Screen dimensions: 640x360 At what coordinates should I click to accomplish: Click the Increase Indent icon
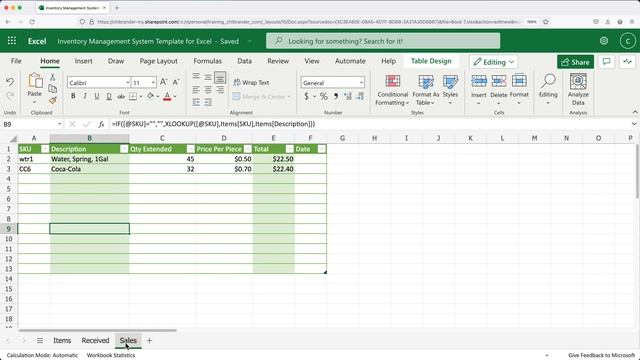(208, 102)
